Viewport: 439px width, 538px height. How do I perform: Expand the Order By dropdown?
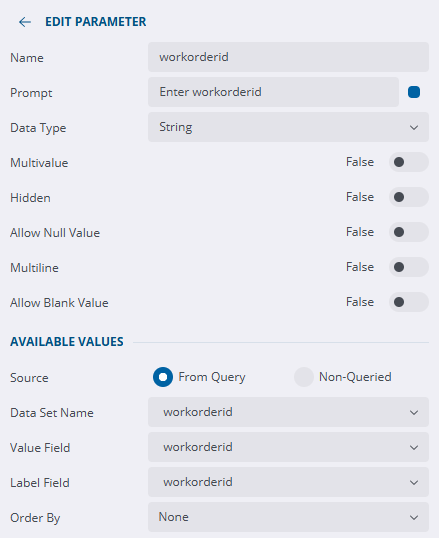tap(288, 517)
